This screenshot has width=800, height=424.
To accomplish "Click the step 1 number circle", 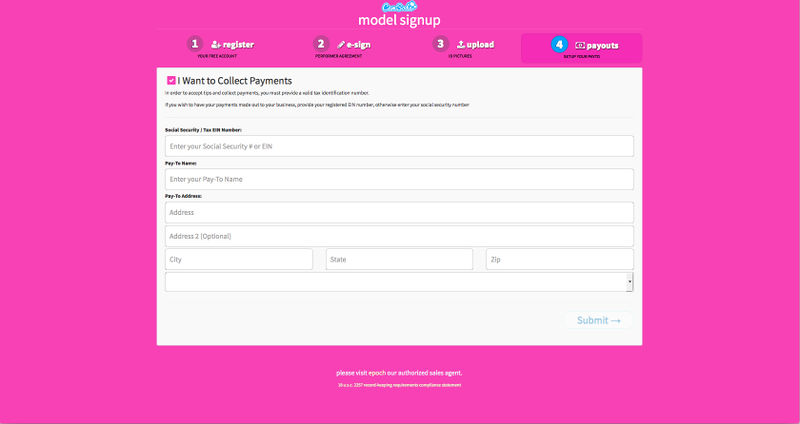I will pyautogui.click(x=195, y=44).
